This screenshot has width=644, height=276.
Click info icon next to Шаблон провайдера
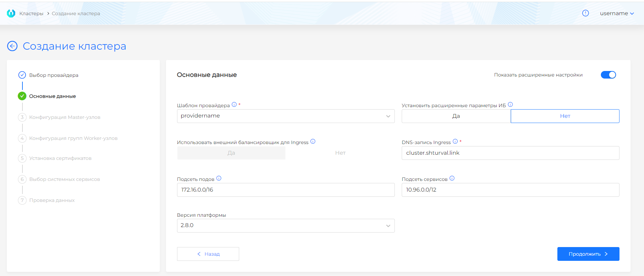point(234,105)
